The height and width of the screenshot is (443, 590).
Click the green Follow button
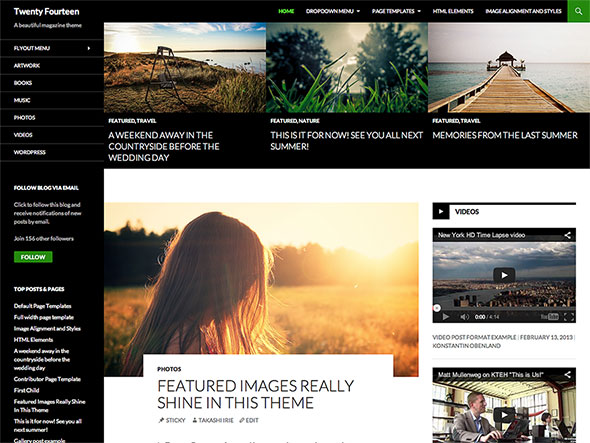coord(33,257)
